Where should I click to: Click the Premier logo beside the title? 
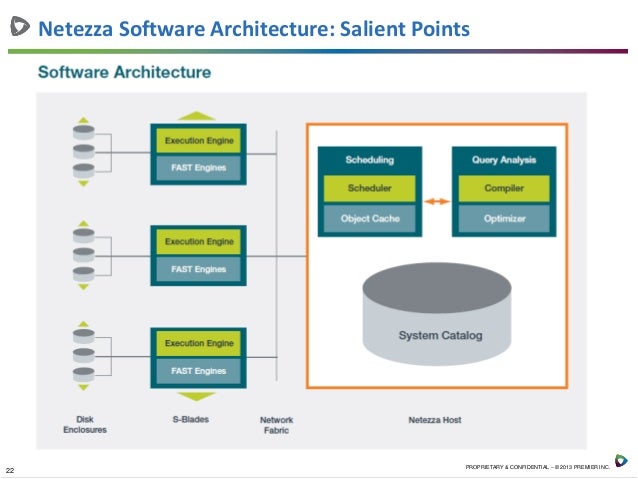tap(20, 26)
